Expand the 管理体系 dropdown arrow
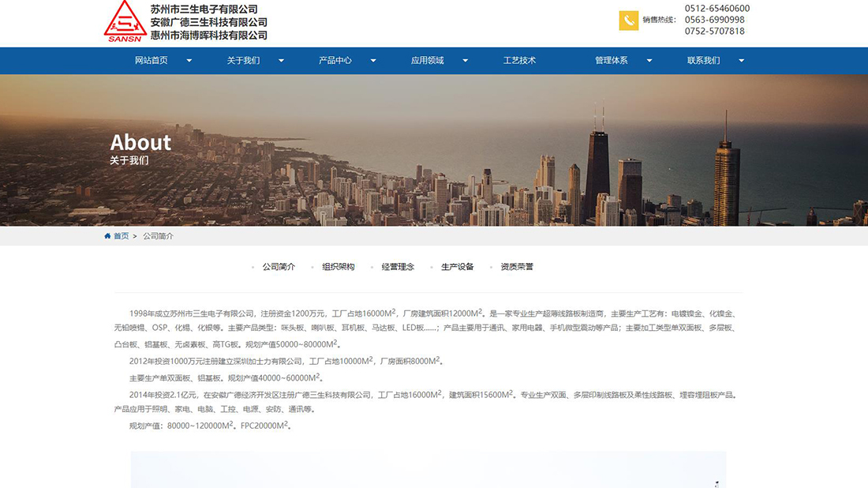Screen dimensions: 868x488 [x=649, y=60]
